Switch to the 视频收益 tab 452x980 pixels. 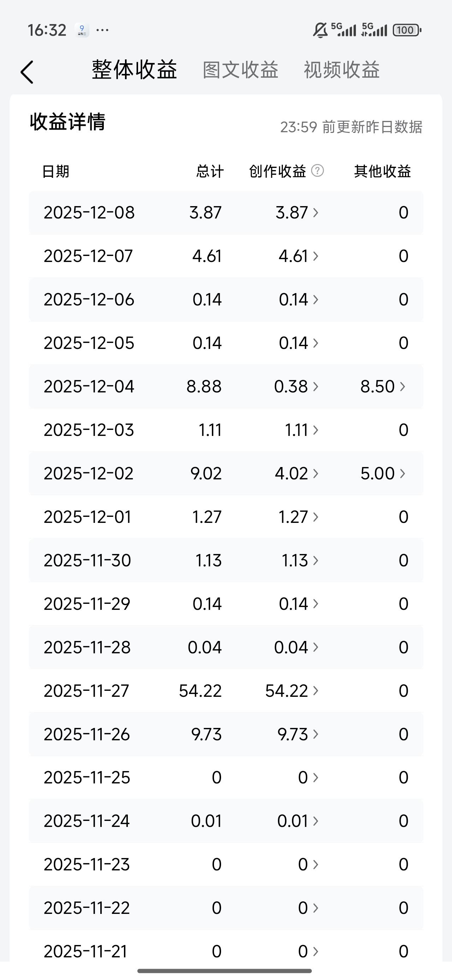(x=341, y=70)
